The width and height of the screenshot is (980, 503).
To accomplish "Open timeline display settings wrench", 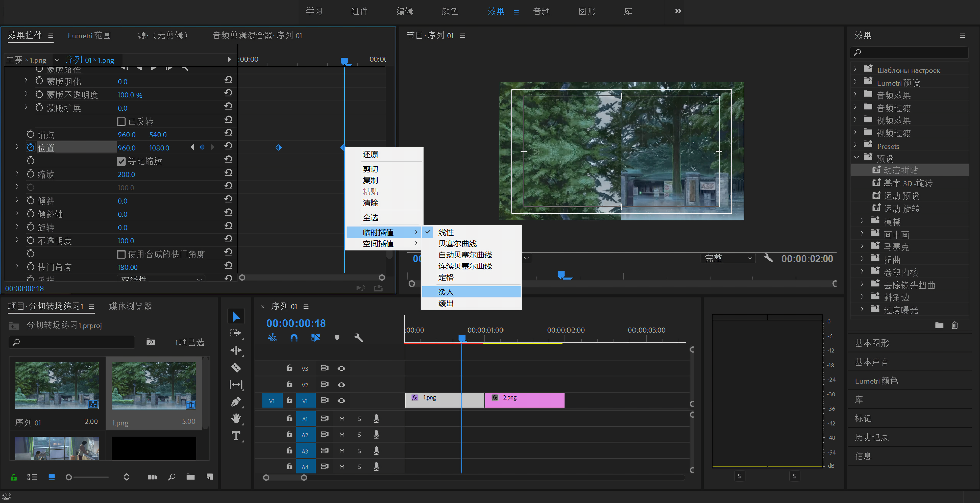I will point(358,338).
